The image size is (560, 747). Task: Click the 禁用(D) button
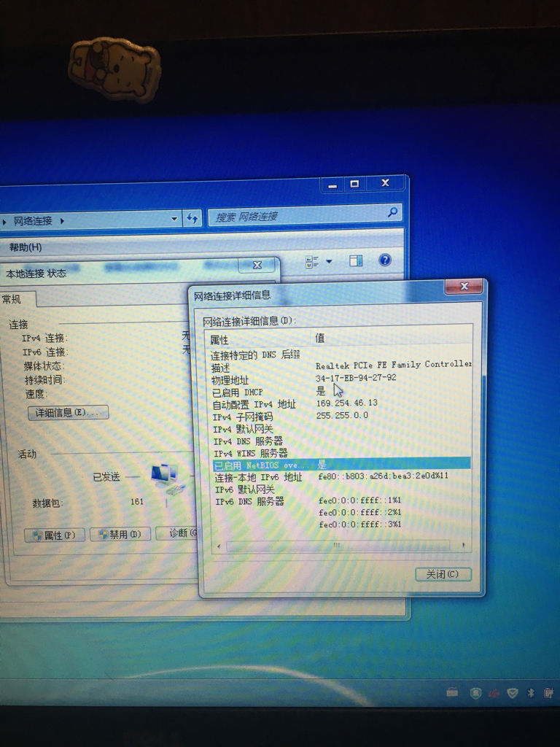[120, 534]
